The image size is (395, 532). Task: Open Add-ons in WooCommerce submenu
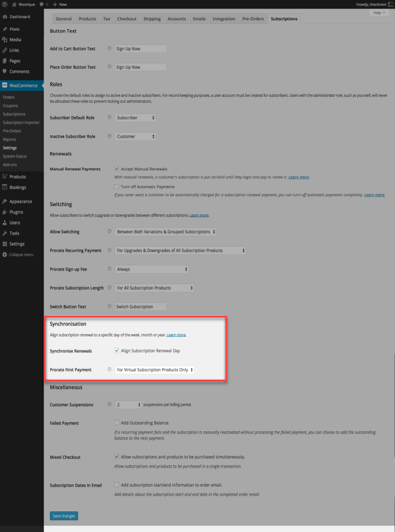click(x=10, y=165)
